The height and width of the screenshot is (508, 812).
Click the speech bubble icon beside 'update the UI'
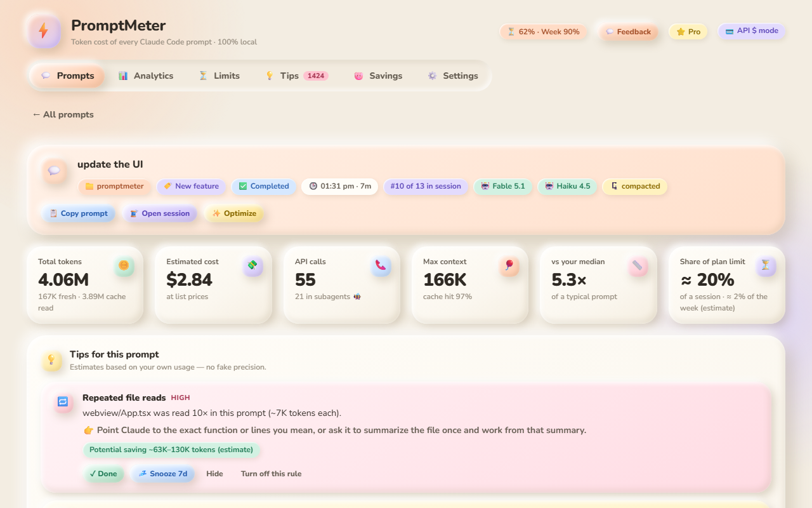click(55, 171)
